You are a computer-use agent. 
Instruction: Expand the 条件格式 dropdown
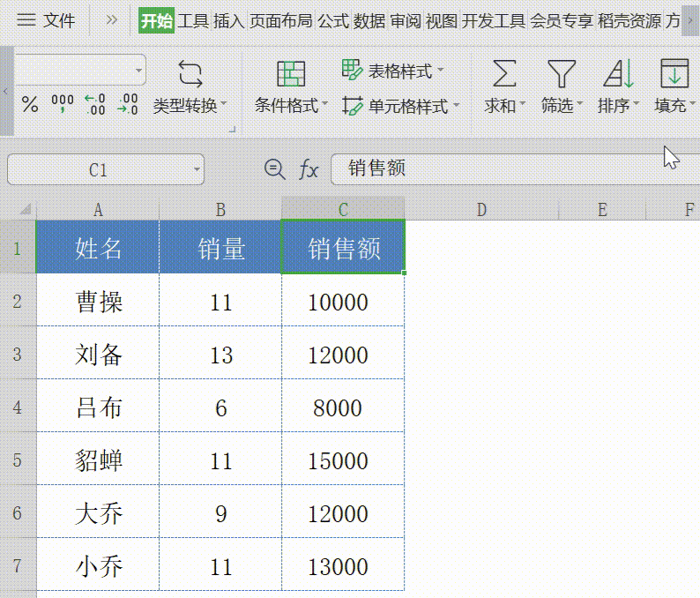pos(324,104)
